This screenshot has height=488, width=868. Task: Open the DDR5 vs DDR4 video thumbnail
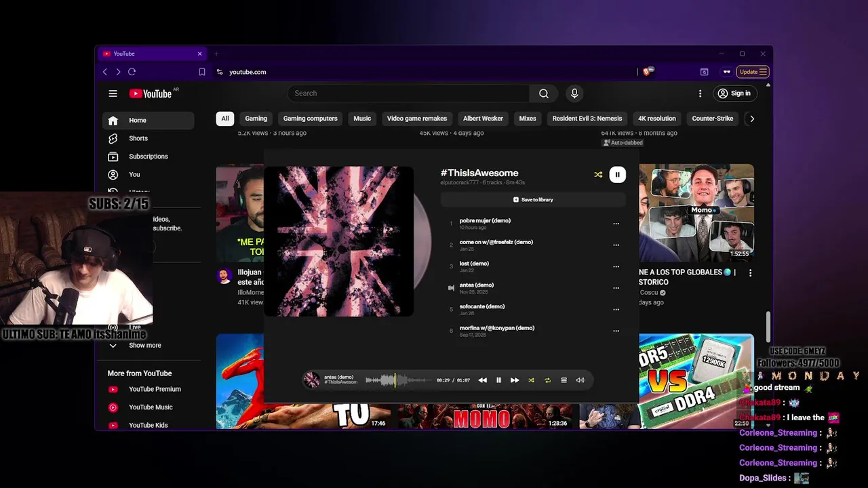696,382
